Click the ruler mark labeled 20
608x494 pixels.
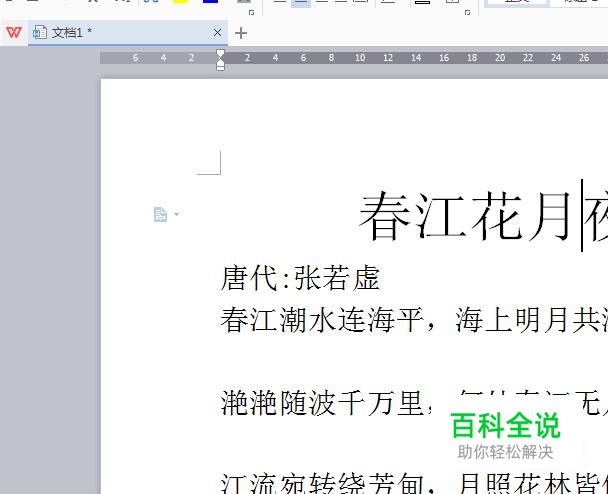[500, 58]
